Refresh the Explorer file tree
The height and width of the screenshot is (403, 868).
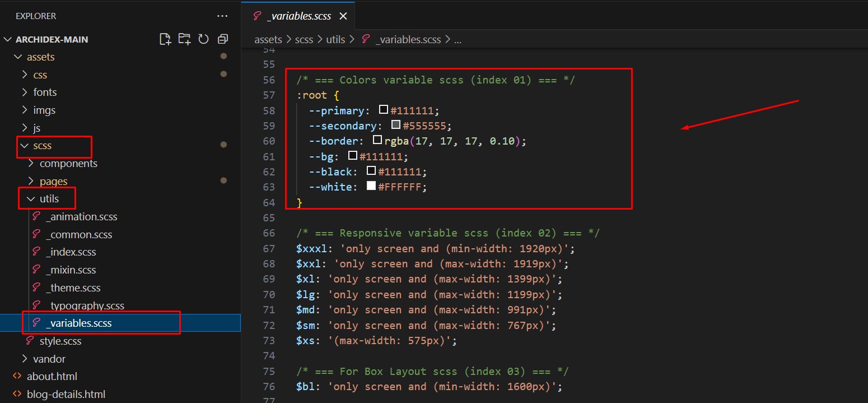(204, 39)
